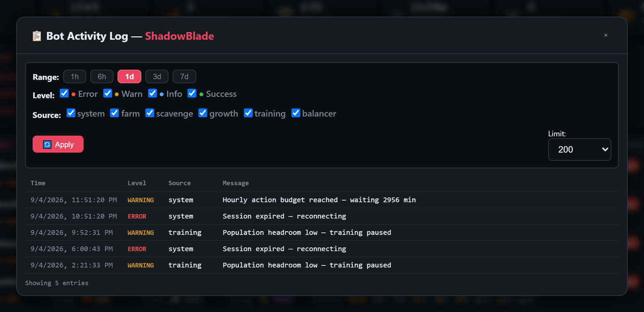The image size is (644, 312).
Task: Uncheck the Error level checkbox
Action: [64, 93]
